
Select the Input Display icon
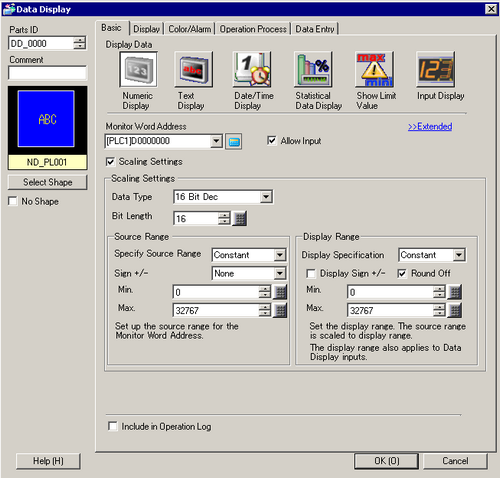pyautogui.click(x=435, y=69)
